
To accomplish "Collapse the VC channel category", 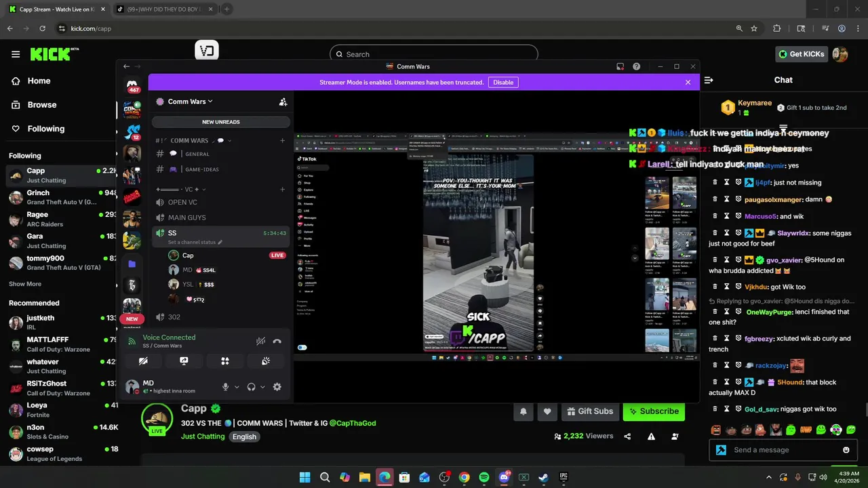I will coord(181,189).
